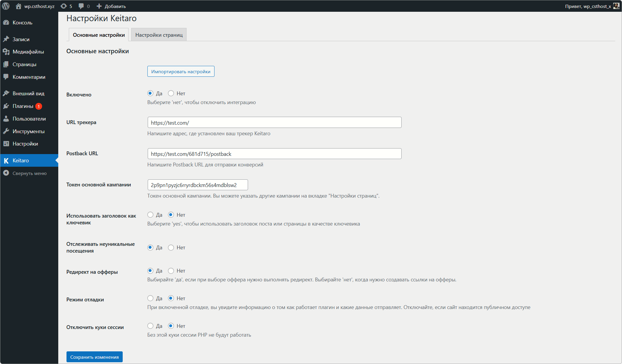Click the Медиафайлы media icon

pos(6,52)
